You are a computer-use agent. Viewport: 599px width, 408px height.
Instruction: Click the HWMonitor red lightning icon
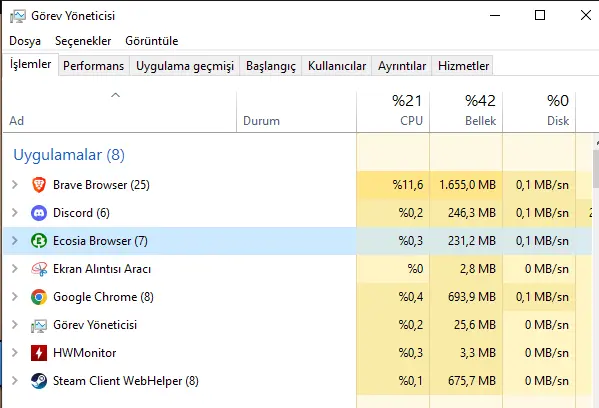click(x=39, y=353)
